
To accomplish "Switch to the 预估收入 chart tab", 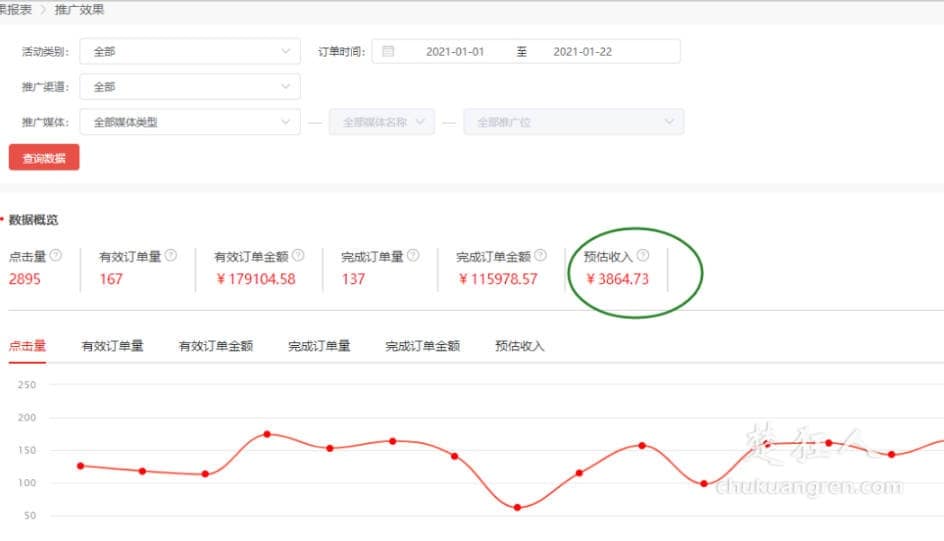I will (x=520, y=346).
